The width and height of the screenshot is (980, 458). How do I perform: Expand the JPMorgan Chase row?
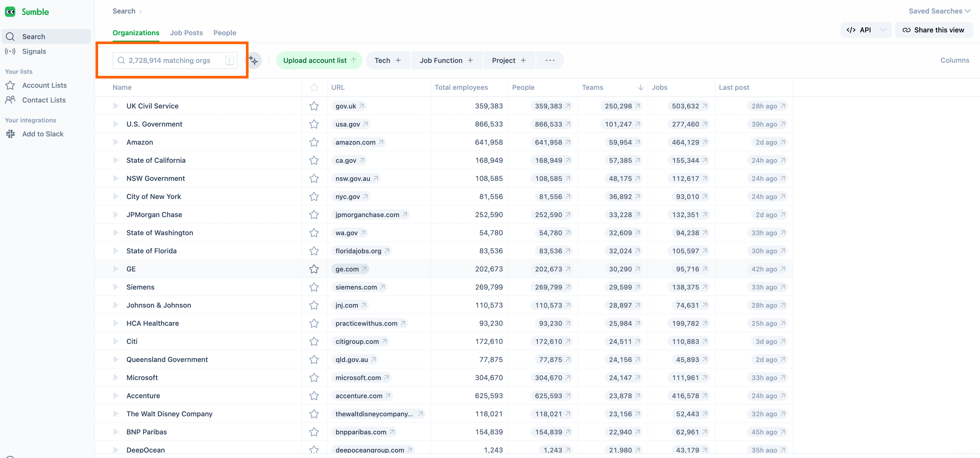[116, 214]
